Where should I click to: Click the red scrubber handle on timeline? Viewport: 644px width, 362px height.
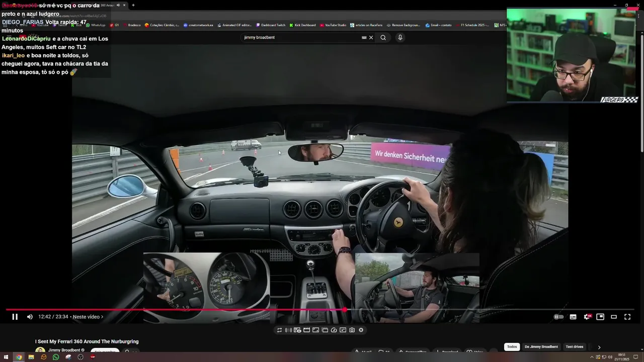[x=345, y=309]
